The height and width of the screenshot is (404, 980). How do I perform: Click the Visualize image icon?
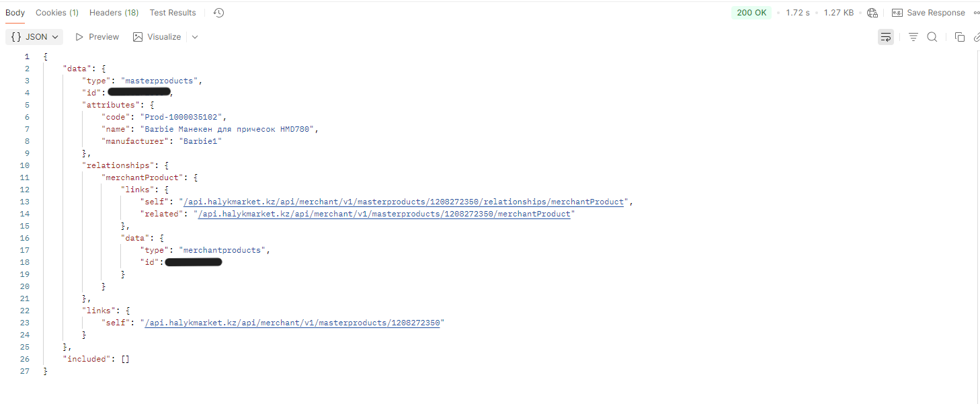[138, 37]
